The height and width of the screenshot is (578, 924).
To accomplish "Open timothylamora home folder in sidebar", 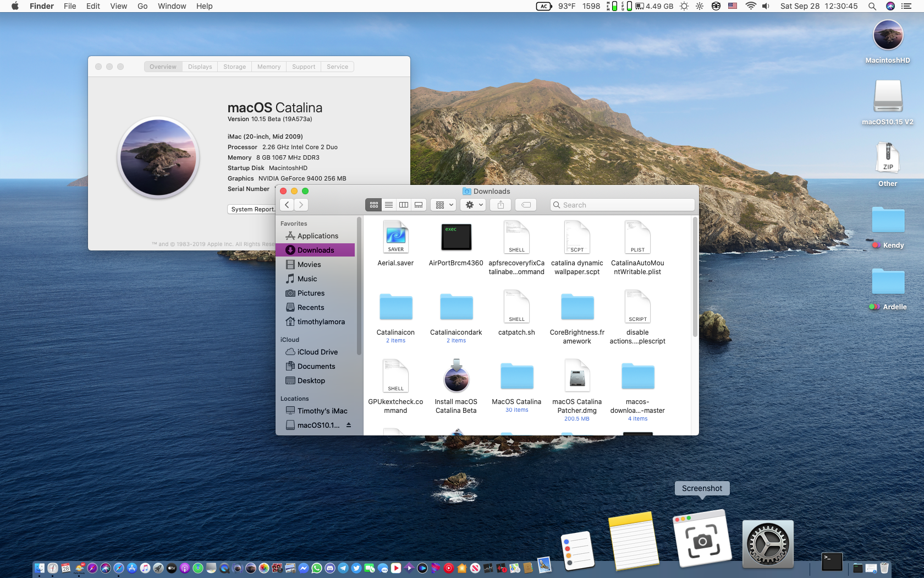I will click(x=315, y=321).
